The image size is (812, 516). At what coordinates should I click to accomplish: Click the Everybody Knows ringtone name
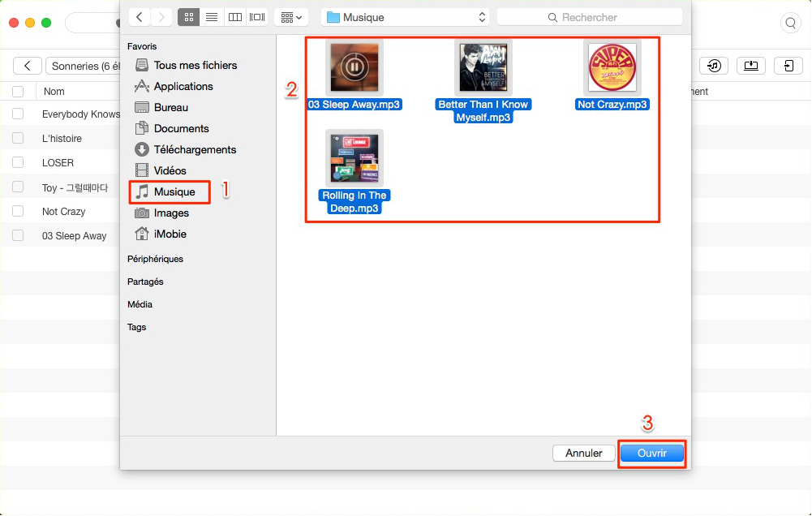(x=81, y=114)
